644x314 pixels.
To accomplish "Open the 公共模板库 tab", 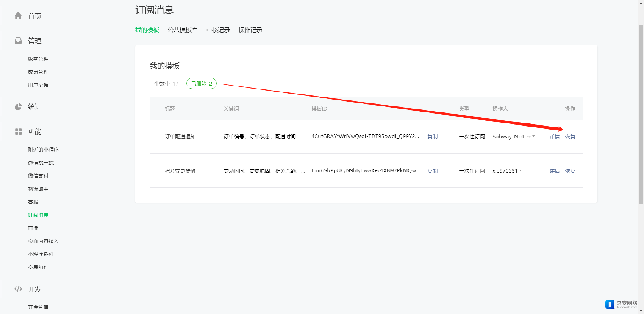I will [x=183, y=30].
